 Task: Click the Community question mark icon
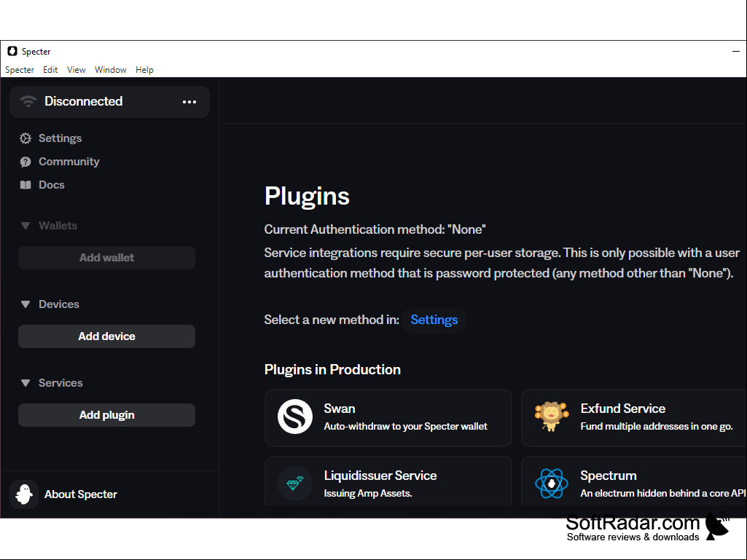coord(26,162)
